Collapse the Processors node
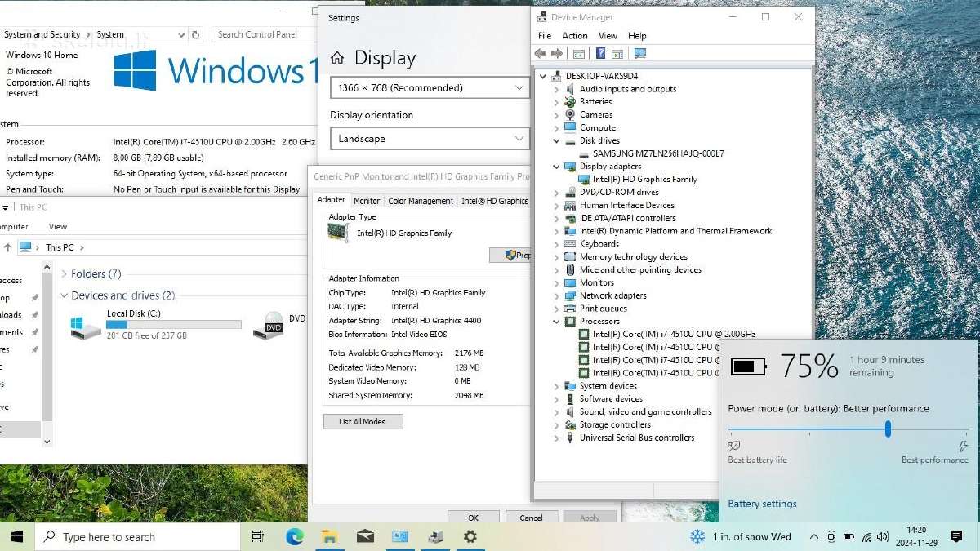The image size is (980, 551). click(557, 322)
